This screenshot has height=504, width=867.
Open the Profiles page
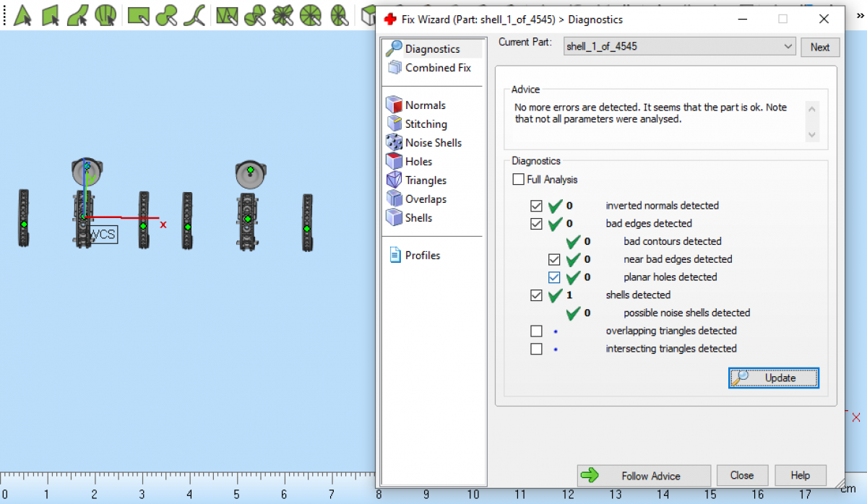point(422,256)
